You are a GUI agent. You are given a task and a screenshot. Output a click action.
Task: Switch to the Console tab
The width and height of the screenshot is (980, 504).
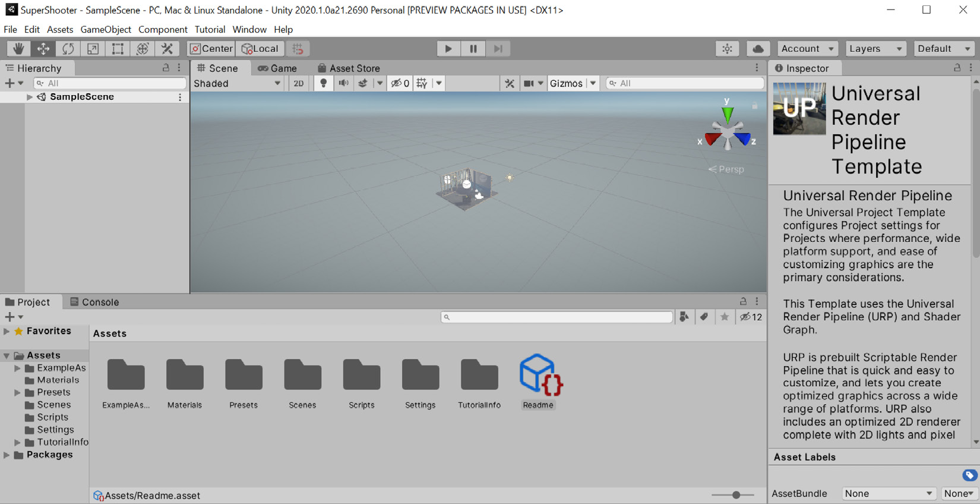[x=94, y=302]
